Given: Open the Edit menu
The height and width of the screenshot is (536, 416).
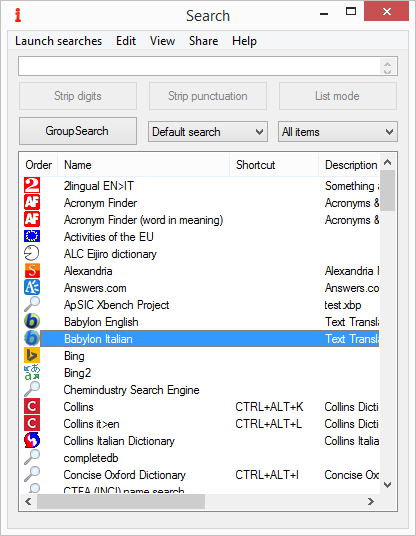Looking at the screenshot, I should click(126, 41).
